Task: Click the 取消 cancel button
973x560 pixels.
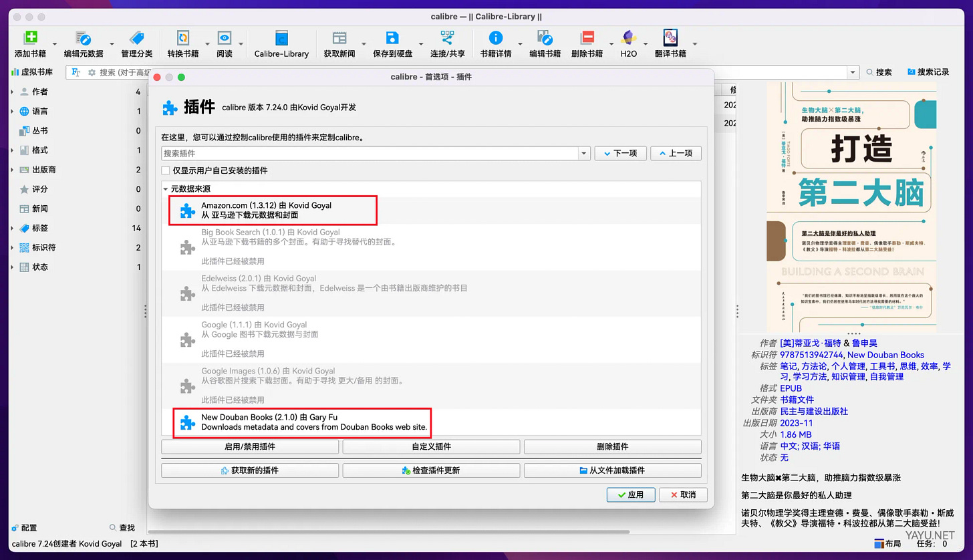Action: coord(682,495)
